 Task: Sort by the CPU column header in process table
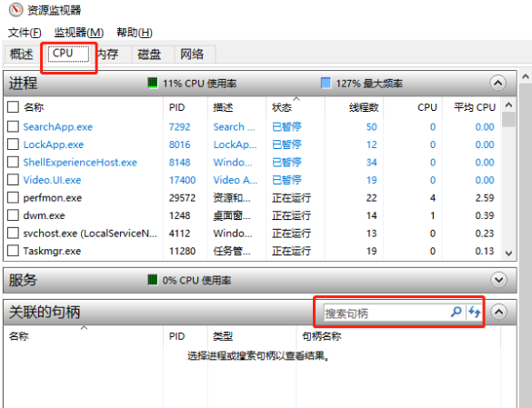[427, 107]
